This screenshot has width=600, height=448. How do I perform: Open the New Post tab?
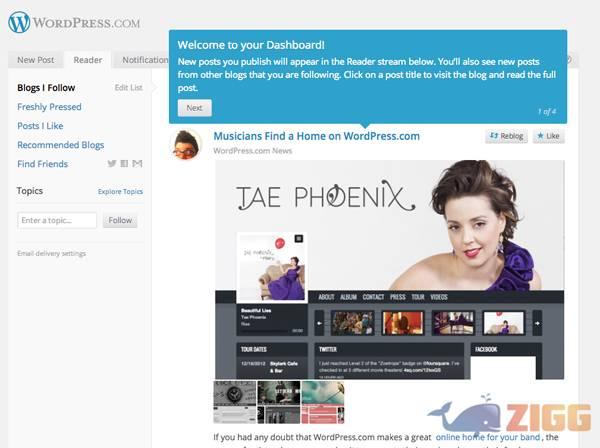pyautogui.click(x=36, y=60)
